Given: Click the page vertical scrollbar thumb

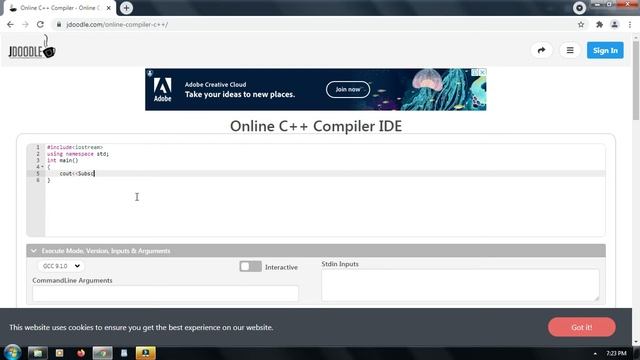Looking at the screenshot, I should [636, 80].
